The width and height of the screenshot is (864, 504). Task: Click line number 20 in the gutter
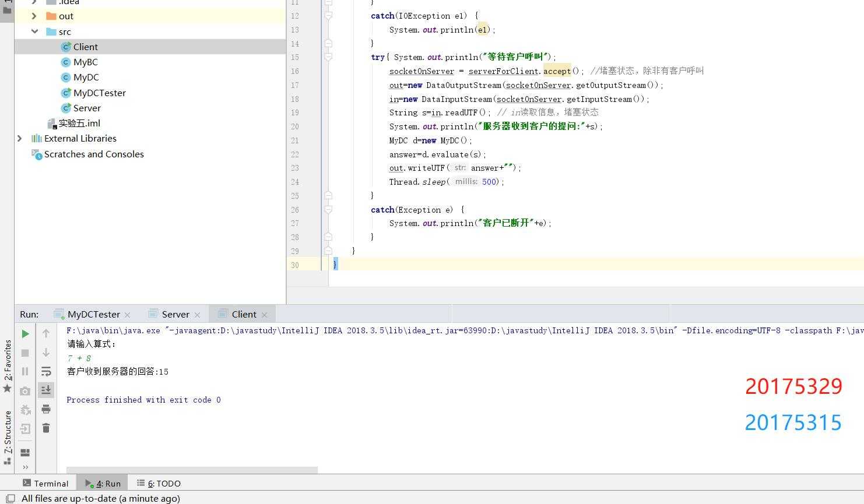[x=295, y=126]
